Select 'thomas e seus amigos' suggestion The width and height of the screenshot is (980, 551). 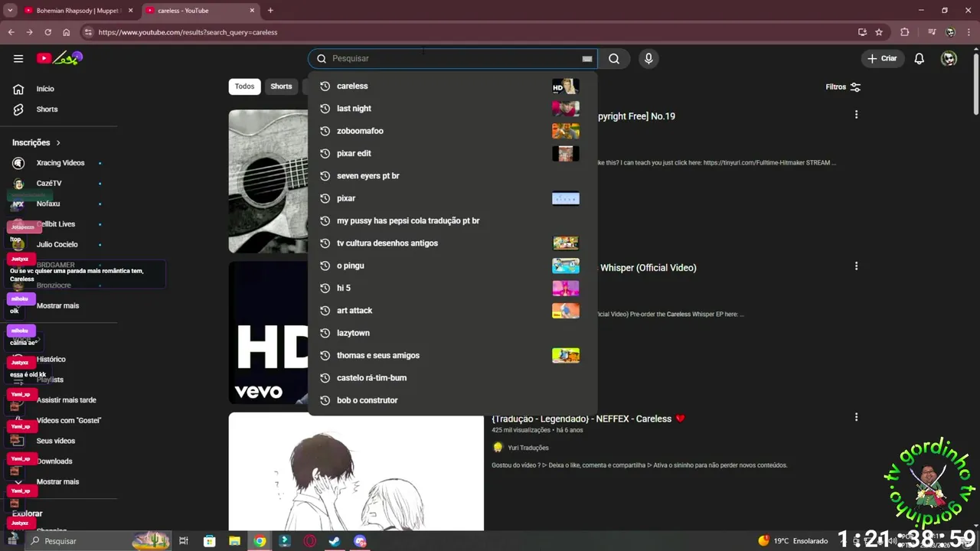pyautogui.click(x=452, y=355)
